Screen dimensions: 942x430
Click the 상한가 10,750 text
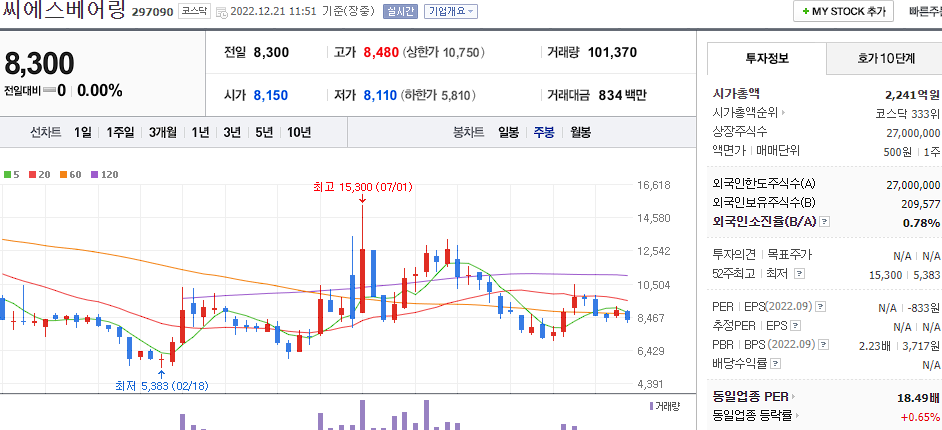443,53
